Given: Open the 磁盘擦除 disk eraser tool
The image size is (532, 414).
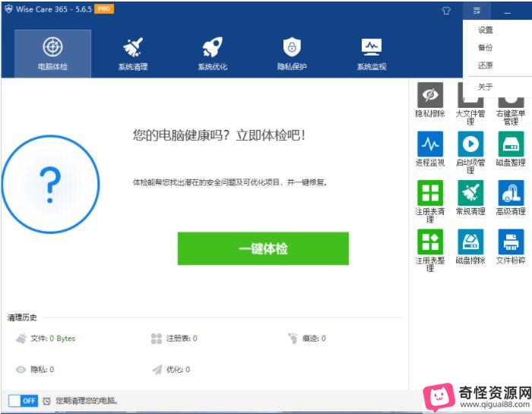Looking at the screenshot, I should coord(470,242).
